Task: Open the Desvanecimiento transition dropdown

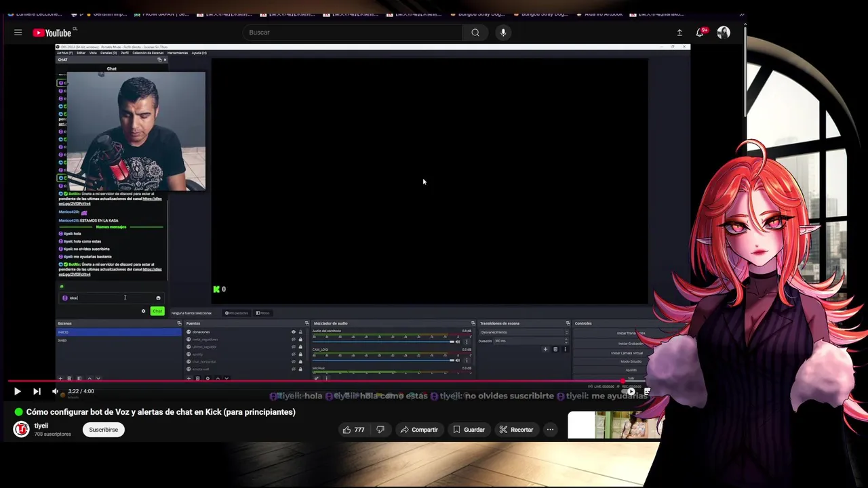Action: [524, 332]
